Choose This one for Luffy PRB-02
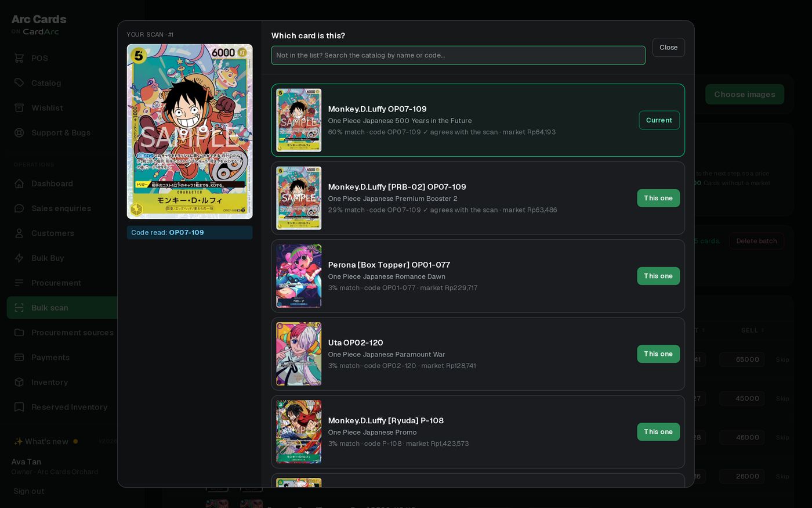812x508 pixels. click(658, 198)
